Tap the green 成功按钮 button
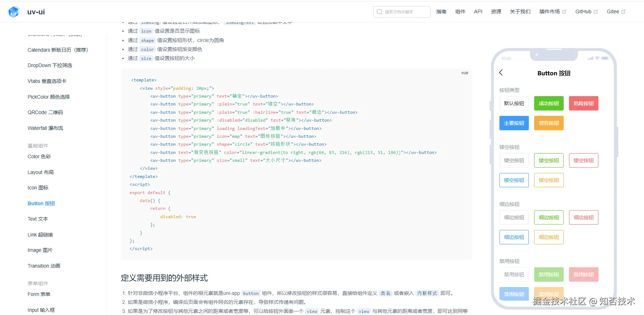Screen dimensions: 644x315 coord(549,103)
